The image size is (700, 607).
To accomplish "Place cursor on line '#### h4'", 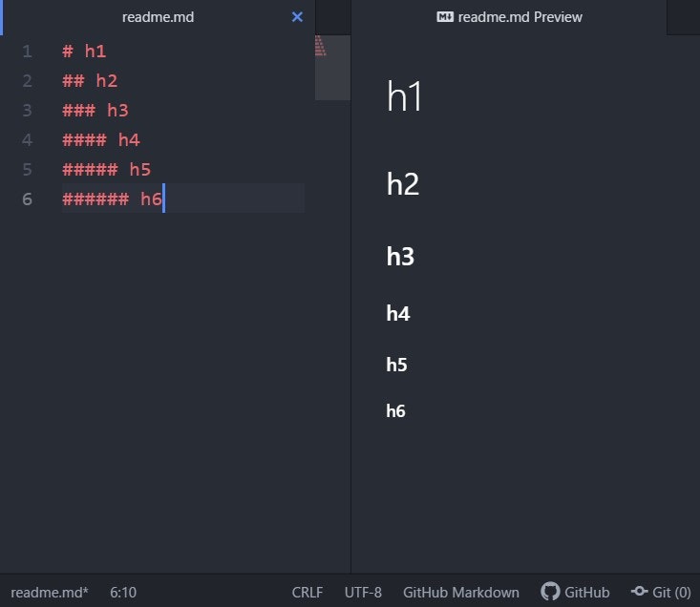I will click(101, 139).
